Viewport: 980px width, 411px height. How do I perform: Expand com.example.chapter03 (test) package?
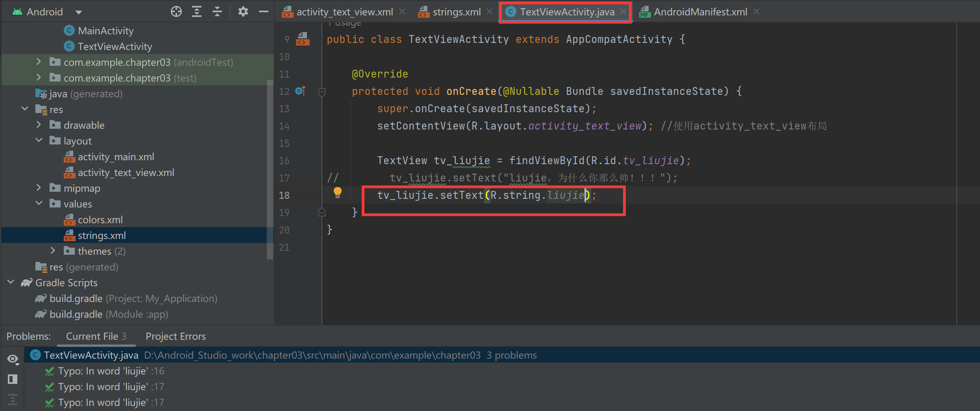pos(38,78)
